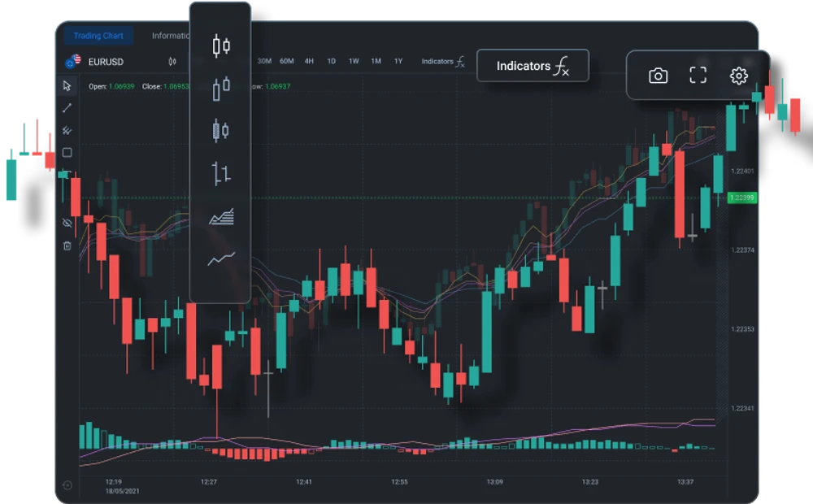Select the cursor pointer tool
Screen dimensions: 813x504
click(x=67, y=85)
